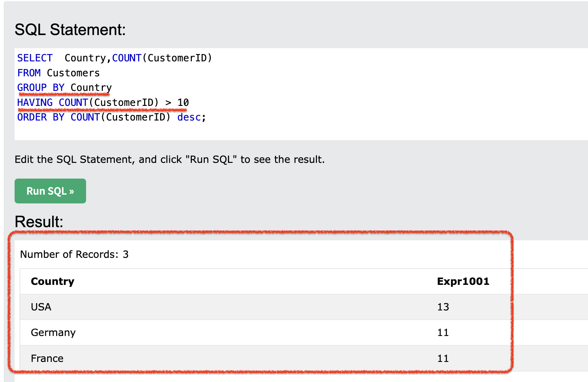This screenshot has width=588, height=382.
Task: Click the Result heading
Action: pyautogui.click(x=39, y=222)
